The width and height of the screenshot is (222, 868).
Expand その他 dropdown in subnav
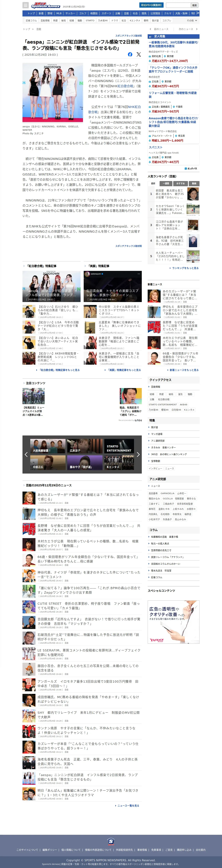[192, 21]
